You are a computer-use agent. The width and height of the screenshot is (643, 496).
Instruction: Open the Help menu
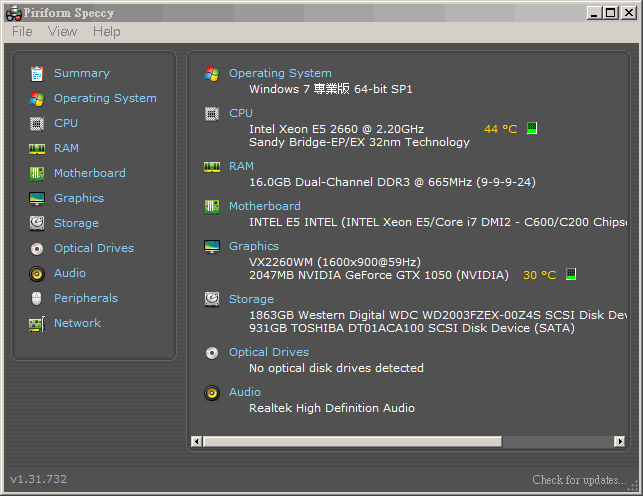pyautogui.click(x=107, y=32)
